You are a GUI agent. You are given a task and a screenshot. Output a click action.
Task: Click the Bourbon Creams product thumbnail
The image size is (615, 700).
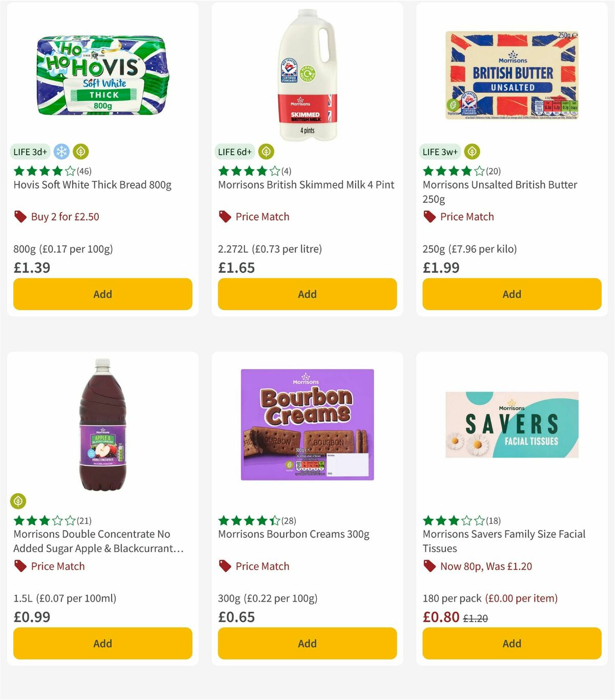coord(306,425)
